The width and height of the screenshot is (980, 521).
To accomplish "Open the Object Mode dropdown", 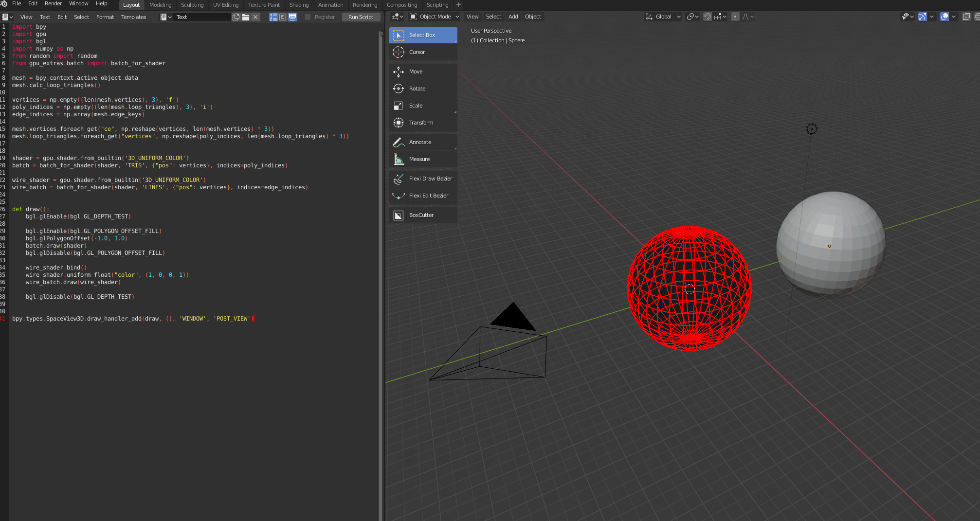I will pos(434,17).
